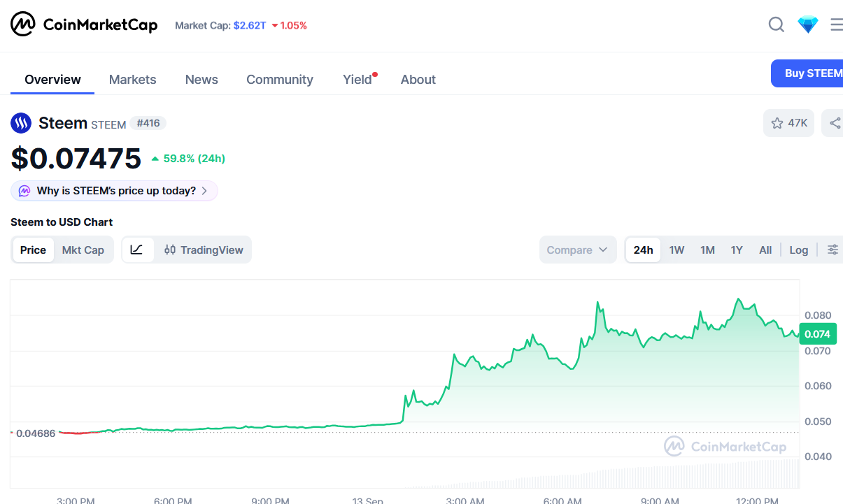This screenshot has height=504, width=843.
Task: Switch to the Overview tab
Action: pos(52,80)
